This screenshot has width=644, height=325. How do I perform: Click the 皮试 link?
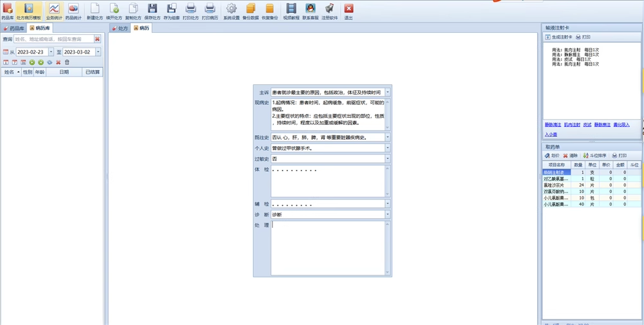[587, 124]
